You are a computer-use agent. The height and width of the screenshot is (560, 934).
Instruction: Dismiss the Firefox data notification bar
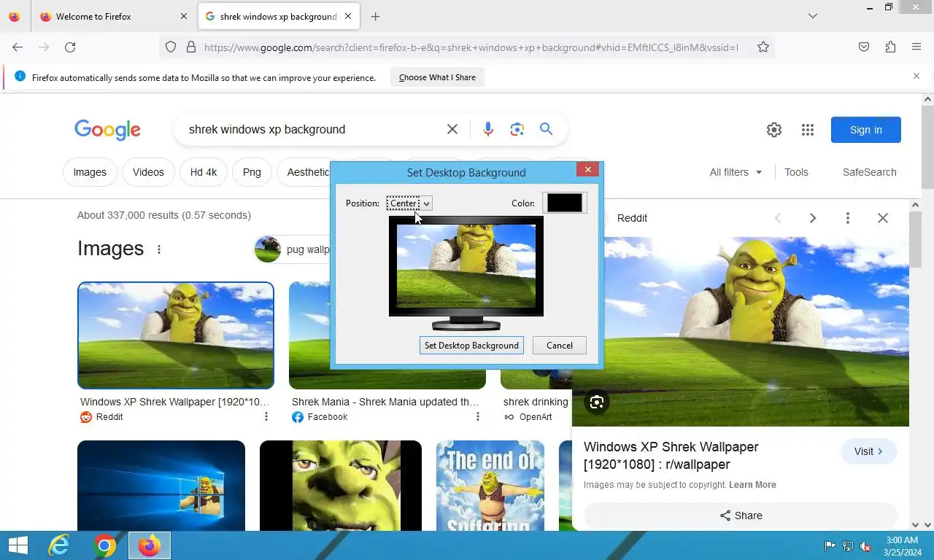tap(916, 76)
